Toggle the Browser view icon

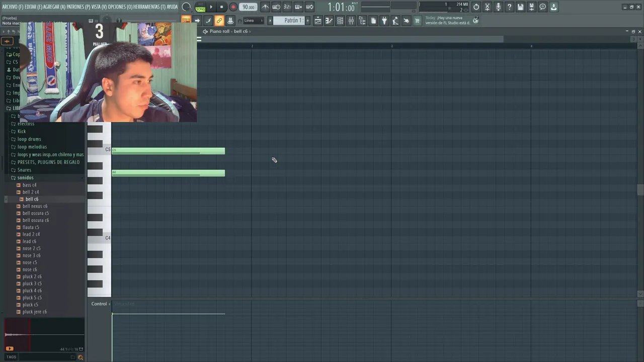coord(362,21)
